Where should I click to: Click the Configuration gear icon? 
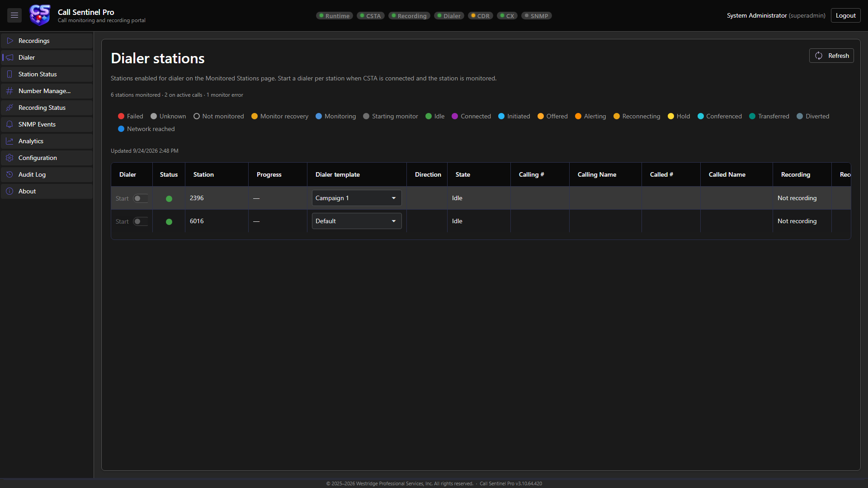click(x=9, y=158)
